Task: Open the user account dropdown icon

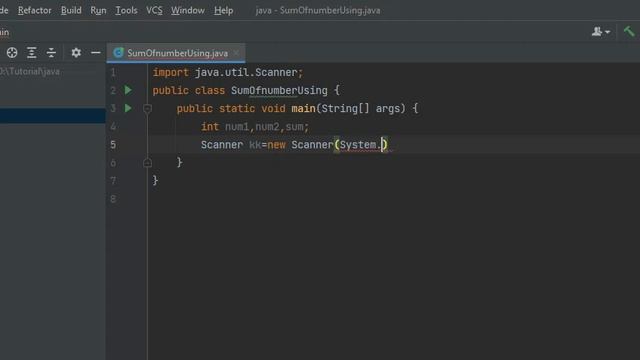Action: point(601,31)
